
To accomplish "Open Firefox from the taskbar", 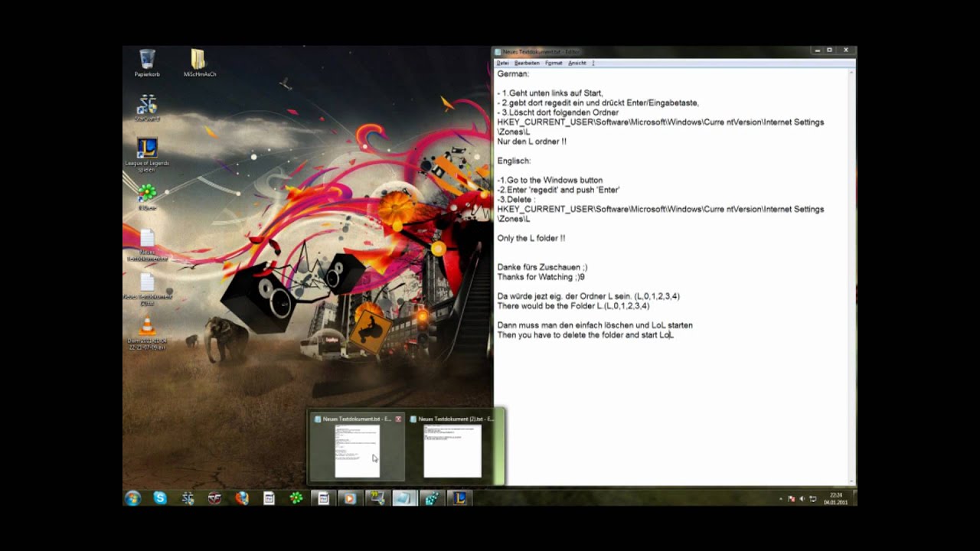I will (242, 498).
